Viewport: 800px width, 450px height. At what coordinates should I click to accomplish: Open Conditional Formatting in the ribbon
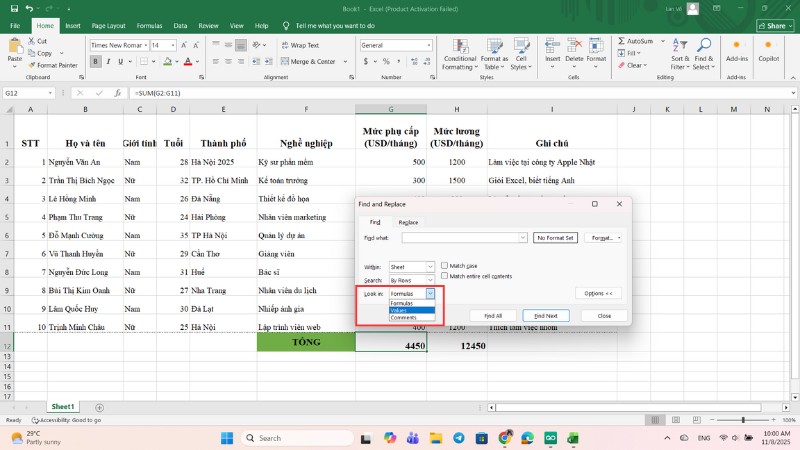[459, 49]
